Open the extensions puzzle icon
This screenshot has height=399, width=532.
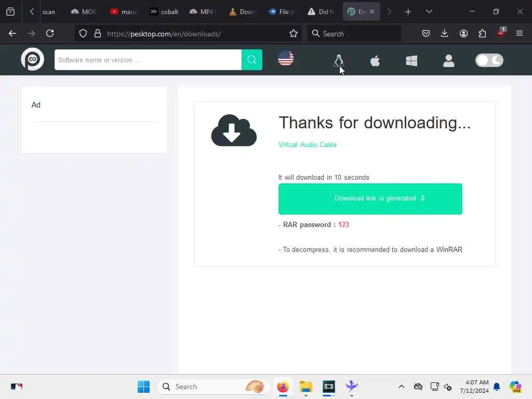coord(482,34)
